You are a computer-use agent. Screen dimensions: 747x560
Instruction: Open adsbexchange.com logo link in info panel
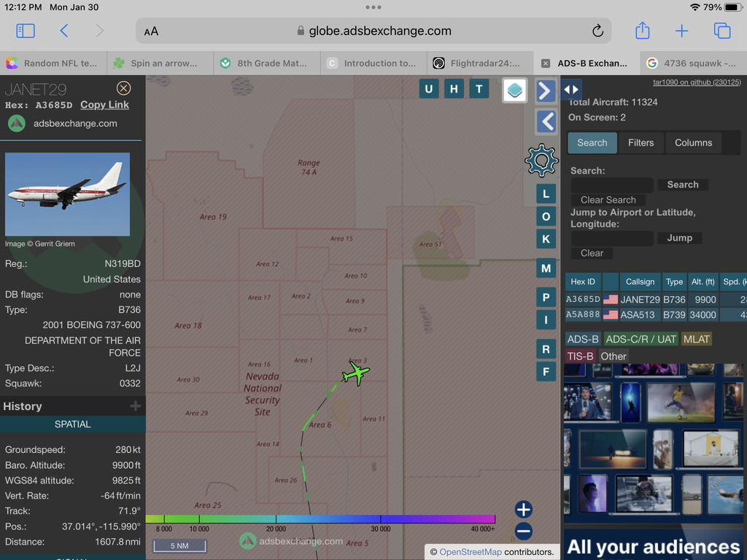pos(63,123)
